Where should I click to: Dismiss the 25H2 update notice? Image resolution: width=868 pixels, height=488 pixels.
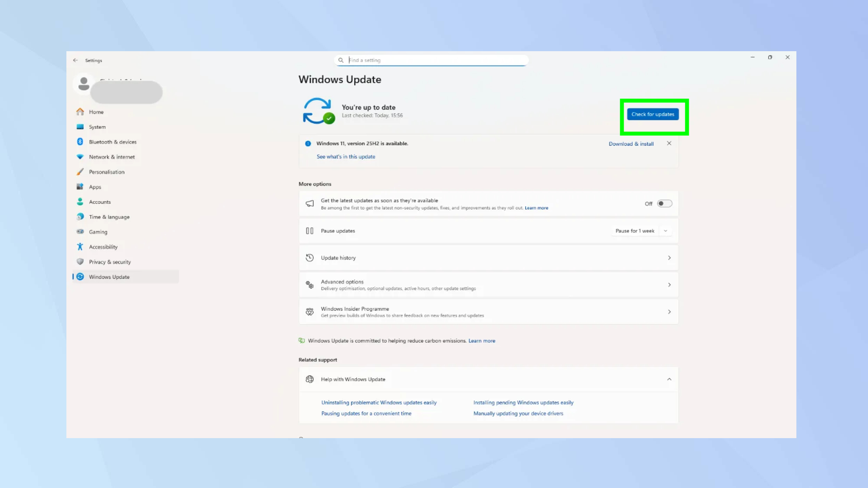tap(669, 144)
